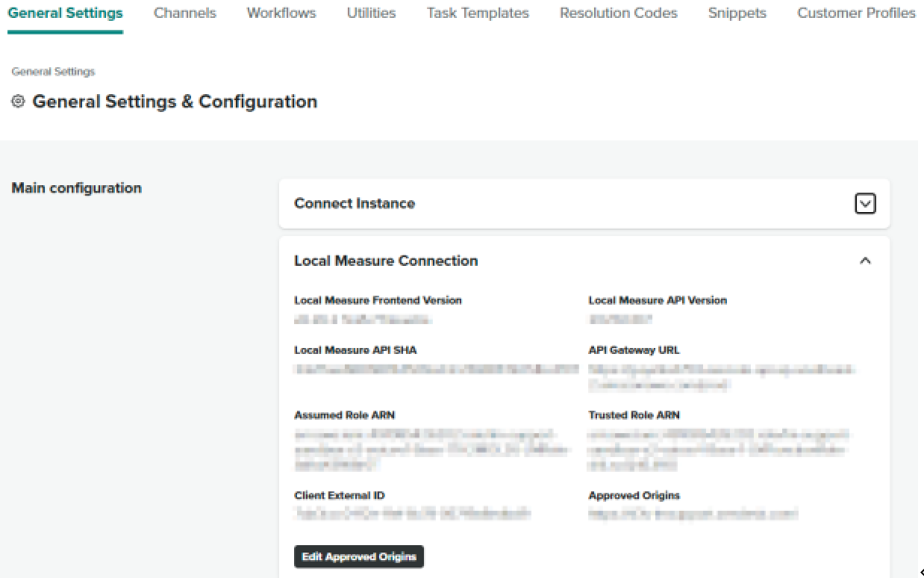Go to the Workflows tab
Image resolution: width=924 pixels, height=578 pixels.
coord(281,13)
